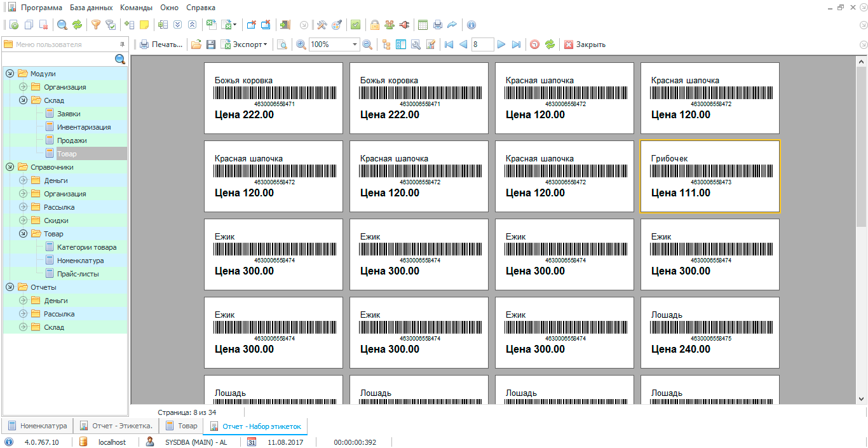Toggle the filter with checkmark icon

point(111,25)
